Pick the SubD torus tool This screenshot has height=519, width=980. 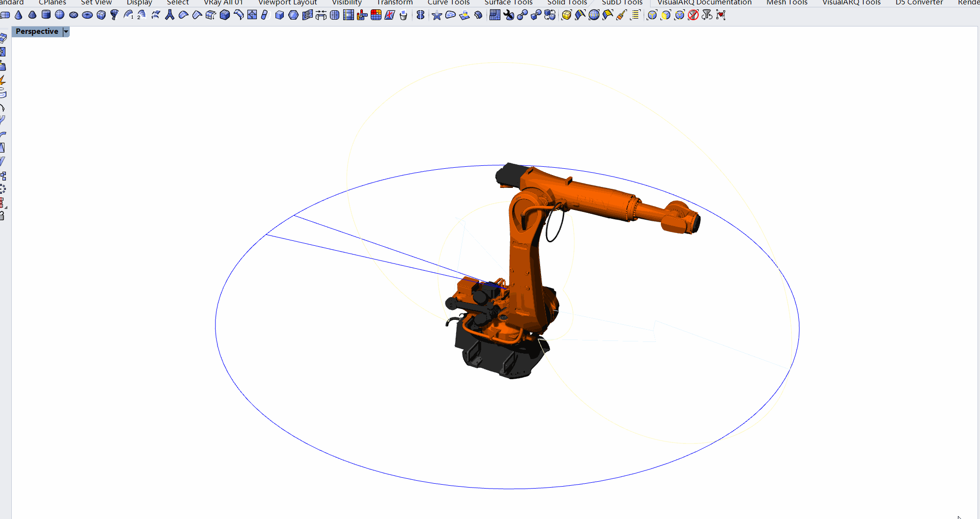[87, 15]
